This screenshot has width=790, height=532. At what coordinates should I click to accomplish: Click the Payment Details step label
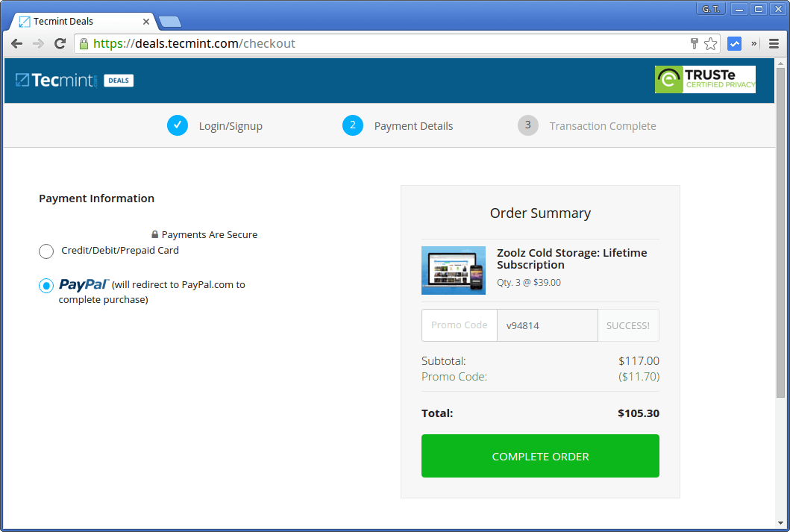413,125
